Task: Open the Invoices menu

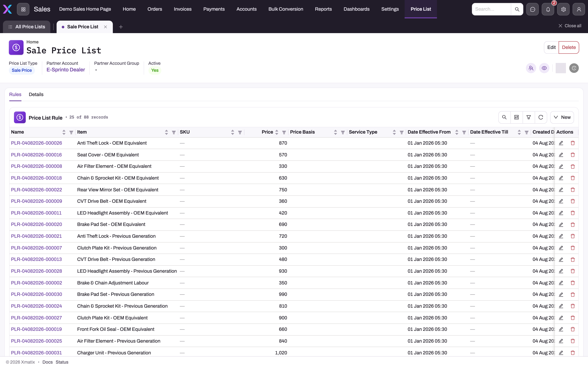Action: [x=182, y=9]
